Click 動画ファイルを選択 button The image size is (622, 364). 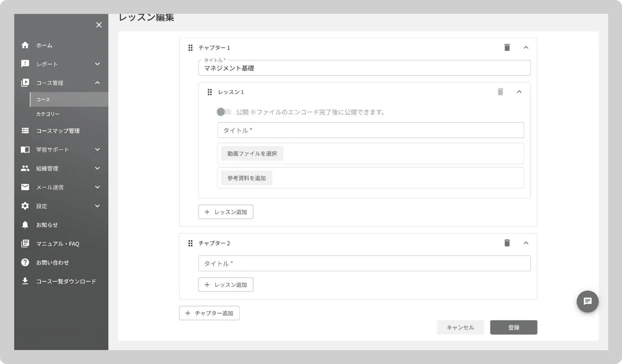pos(252,154)
